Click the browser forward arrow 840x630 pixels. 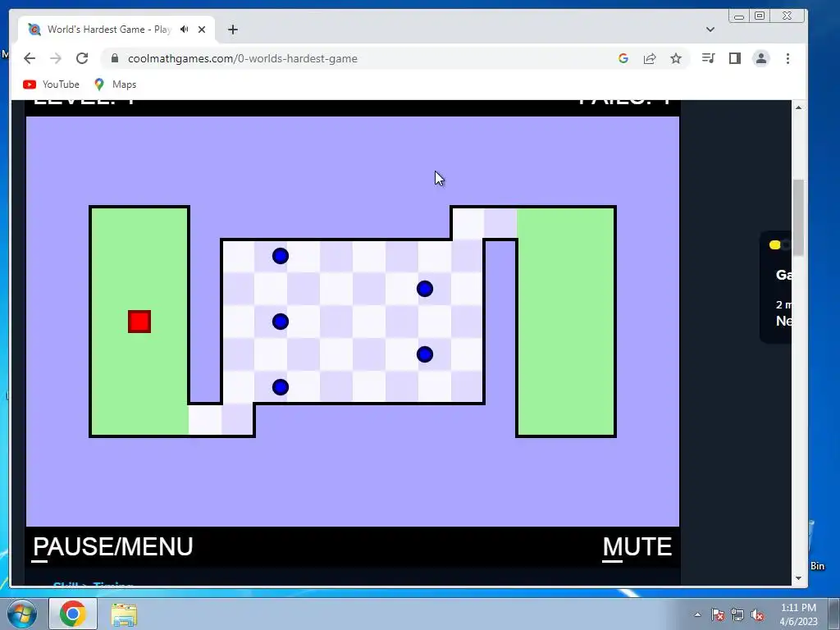click(x=56, y=58)
